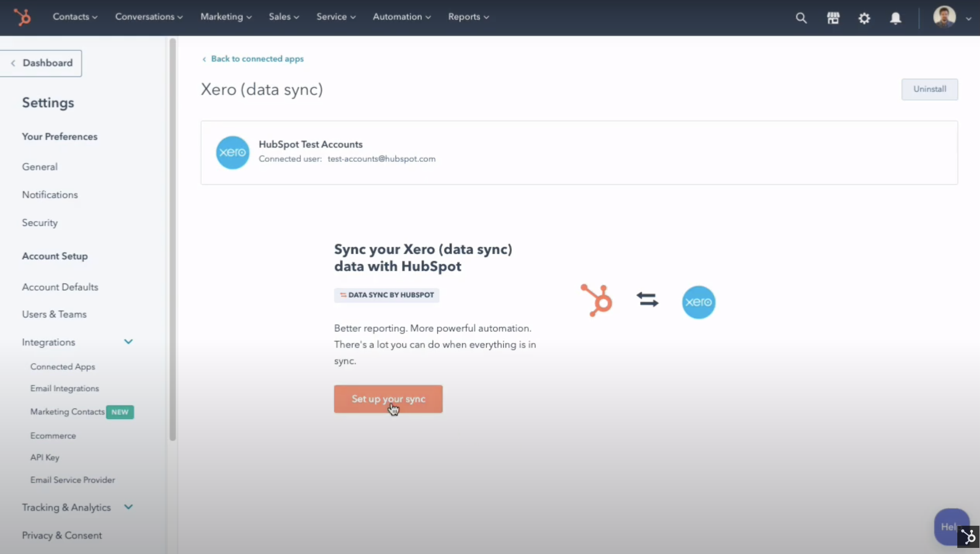The width and height of the screenshot is (980, 554).
Task: Return to Dashboard via back button
Action: (x=41, y=63)
